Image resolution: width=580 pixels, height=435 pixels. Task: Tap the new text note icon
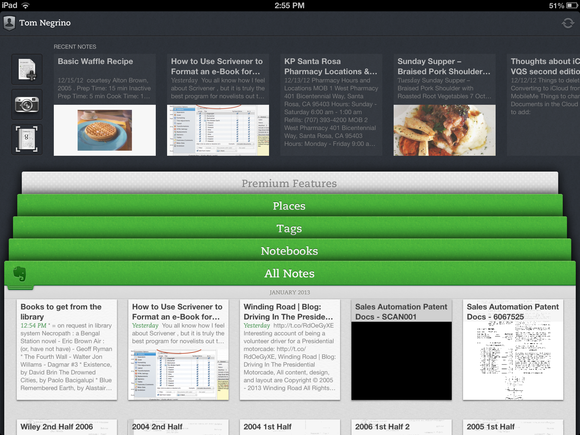coord(27,69)
